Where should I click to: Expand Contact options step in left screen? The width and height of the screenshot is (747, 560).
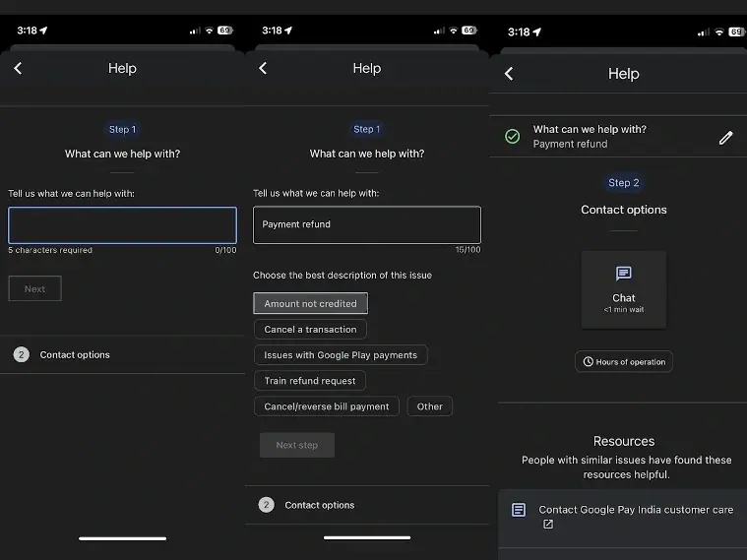75,354
